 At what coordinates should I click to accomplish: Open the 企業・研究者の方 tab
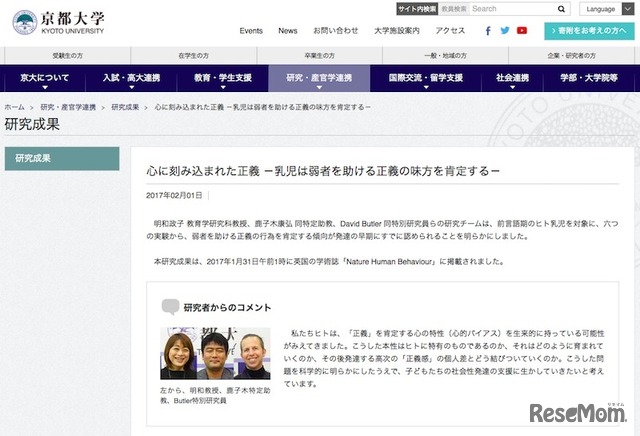(x=571, y=56)
